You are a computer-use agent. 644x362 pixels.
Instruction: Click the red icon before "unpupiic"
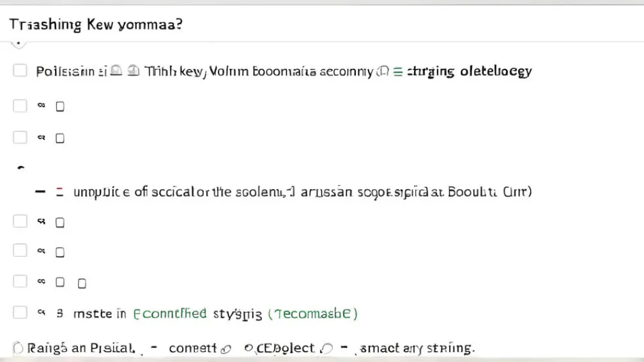click(x=59, y=192)
